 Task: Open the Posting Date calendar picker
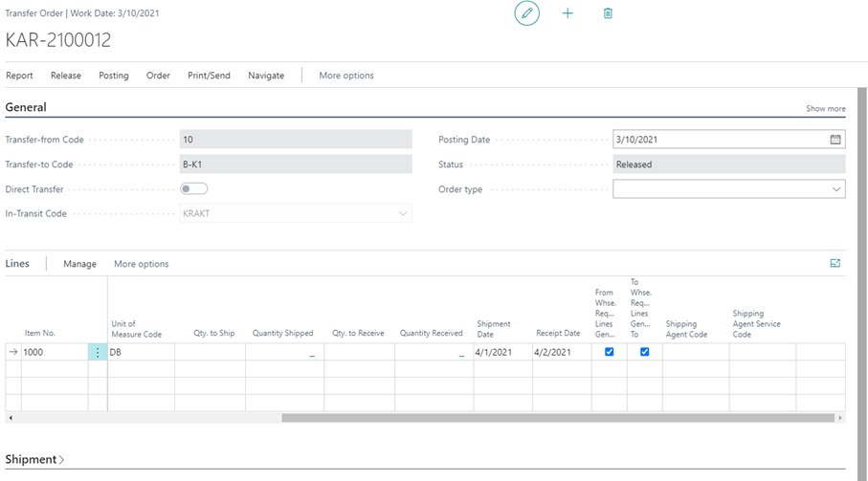click(835, 140)
